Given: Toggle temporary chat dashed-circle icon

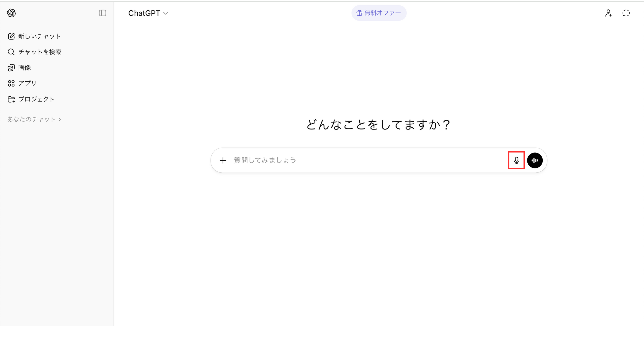Looking at the screenshot, I should click(626, 13).
